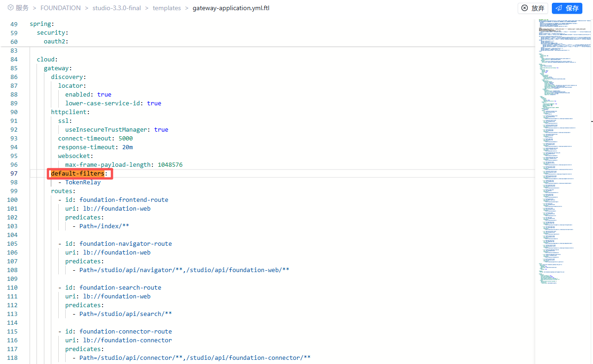
Task: Click the gateway: key
Action: tap(58, 68)
